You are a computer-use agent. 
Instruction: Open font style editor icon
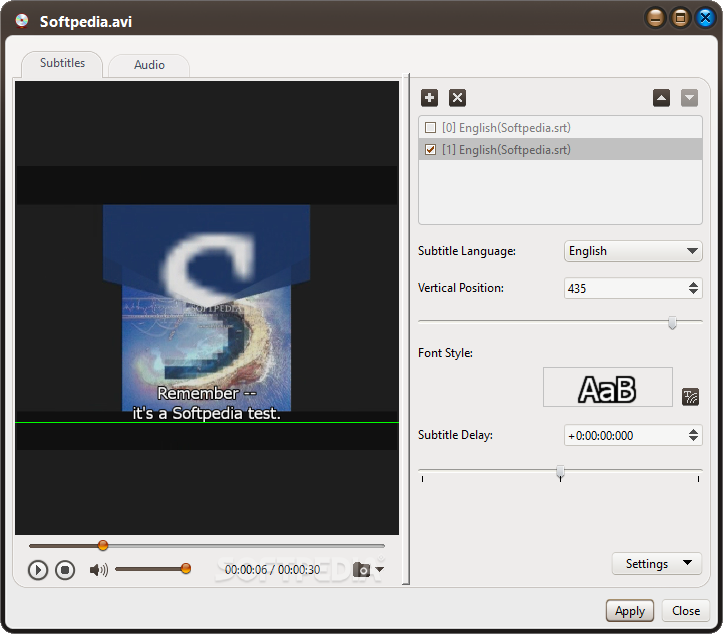[690, 397]
